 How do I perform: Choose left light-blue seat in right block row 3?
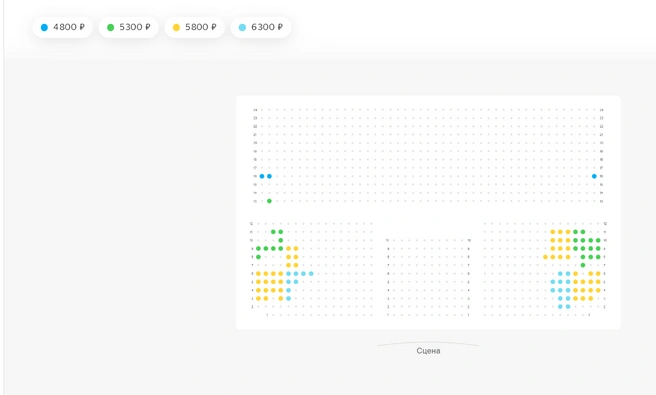pyautogui.click(x=560, y=298)
